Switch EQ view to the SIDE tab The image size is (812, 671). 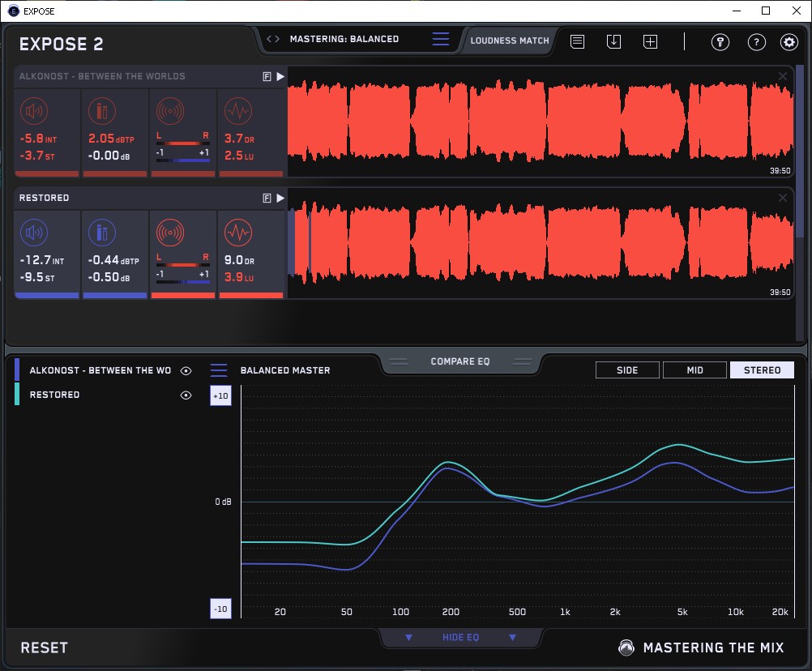coord(627,370)
